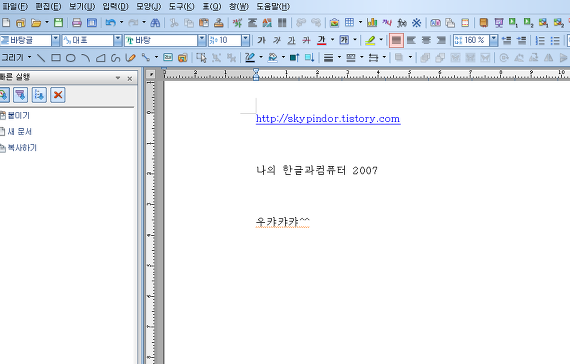570x364 pixels.
Task: Toggle italic formatting
Action: pyautogui.click(x=277, y=40)
